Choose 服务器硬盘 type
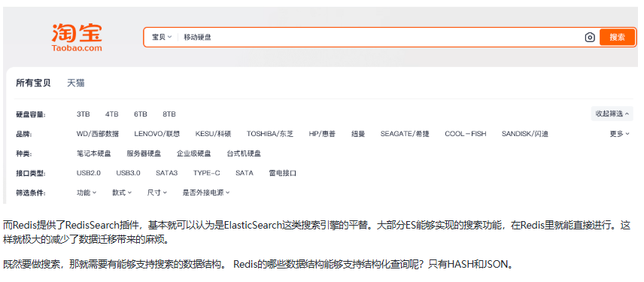This screenshot has height=282, width=644. pyautogui.click(x=144, y=153)
